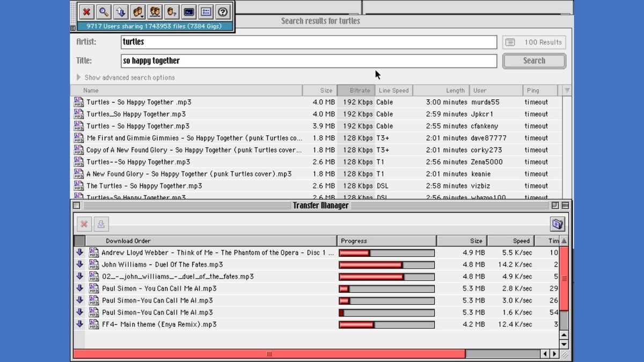Expand Show advanced search options
Image resolution: width=644 pixels, height=362 pixels.
79,77
